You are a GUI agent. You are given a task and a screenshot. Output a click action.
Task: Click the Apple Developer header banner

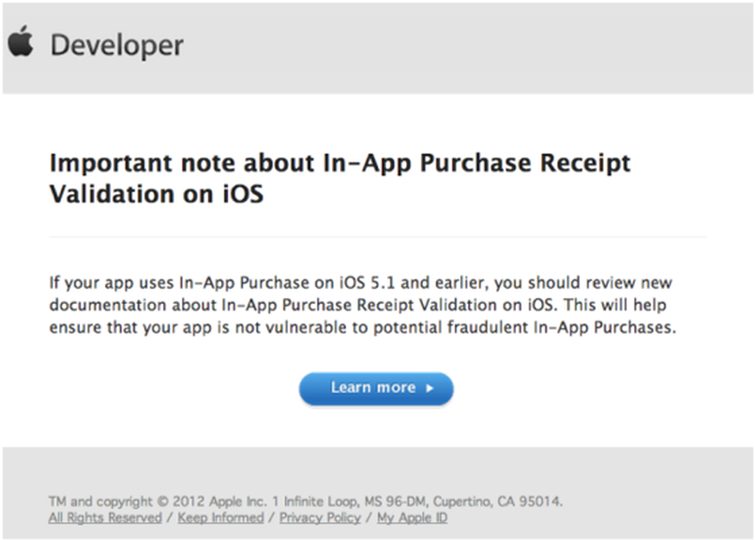click(x=378, y=47)
